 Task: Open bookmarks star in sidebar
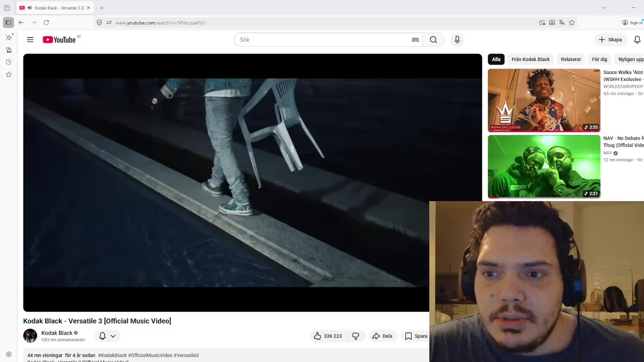pyautogui.click(x=9, y=74)
